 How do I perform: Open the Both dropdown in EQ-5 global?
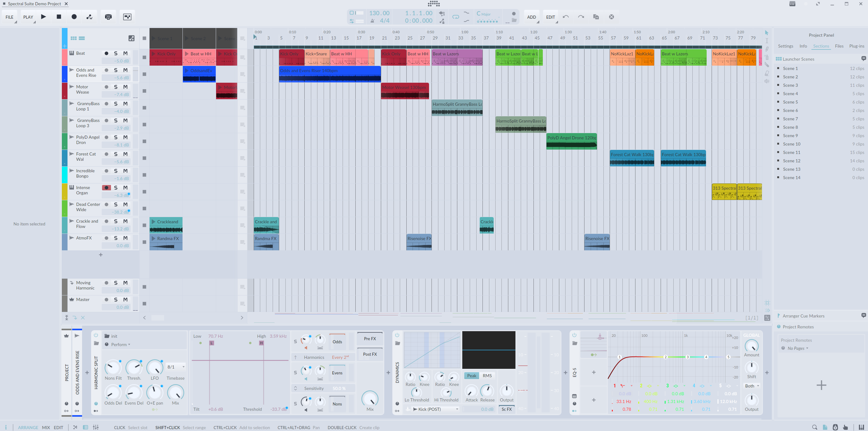[752, 386]
